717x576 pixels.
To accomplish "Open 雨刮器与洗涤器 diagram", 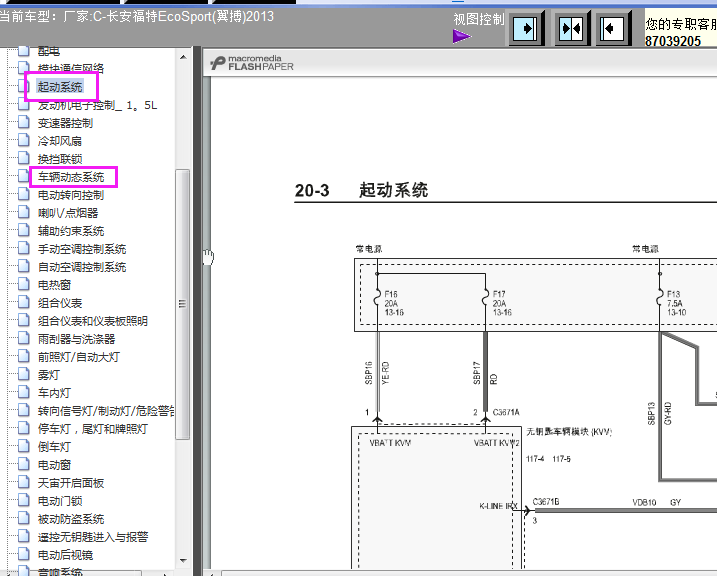I will [x=76, y=339].
